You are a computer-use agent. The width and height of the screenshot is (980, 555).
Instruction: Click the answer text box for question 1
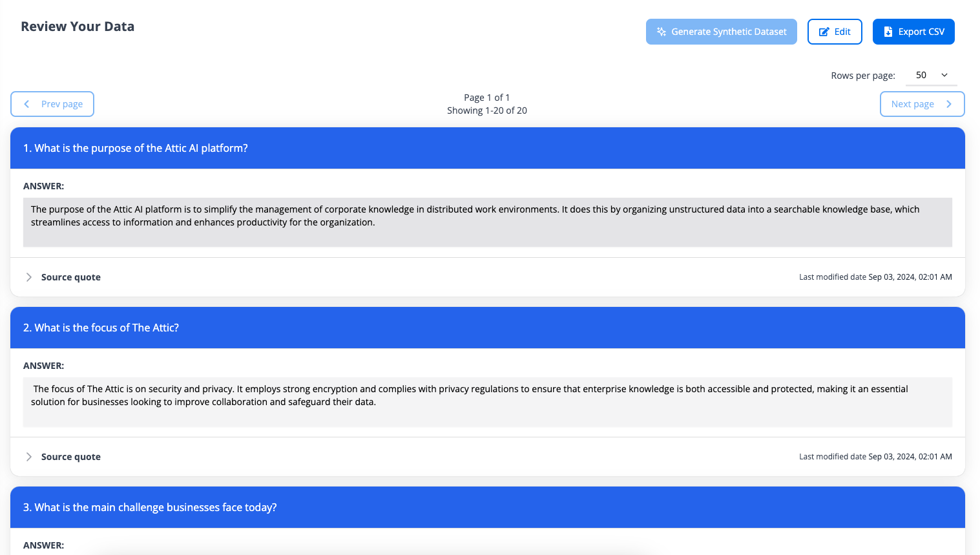487,222
